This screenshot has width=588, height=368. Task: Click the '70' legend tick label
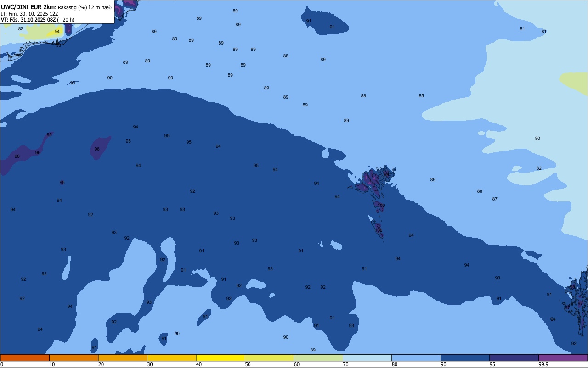pos(345,364)
